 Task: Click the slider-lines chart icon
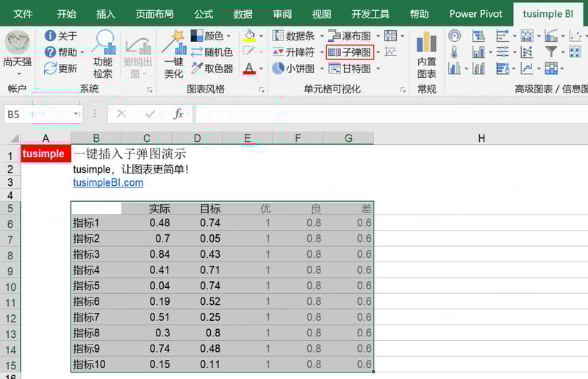[502, 52]
